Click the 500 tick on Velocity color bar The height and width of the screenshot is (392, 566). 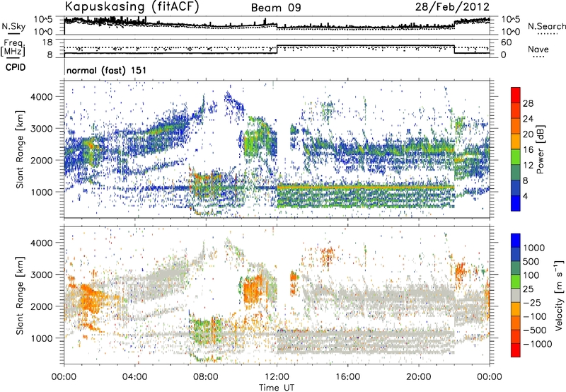point(531,261)
